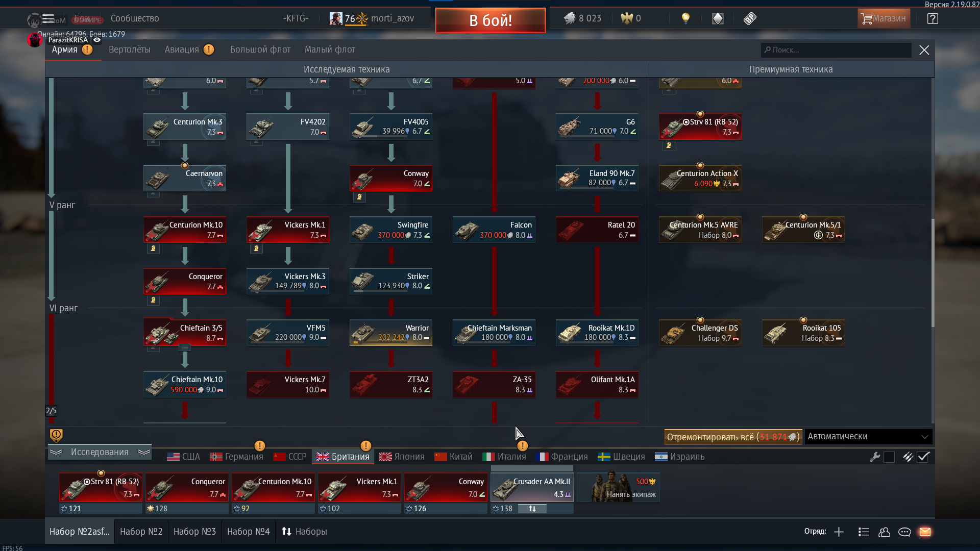The width and height of the screenshot is (980, 551).
Task: Click the talisman icon below Conway in tree
Action: pyautogui.click(x=359, y=197)
